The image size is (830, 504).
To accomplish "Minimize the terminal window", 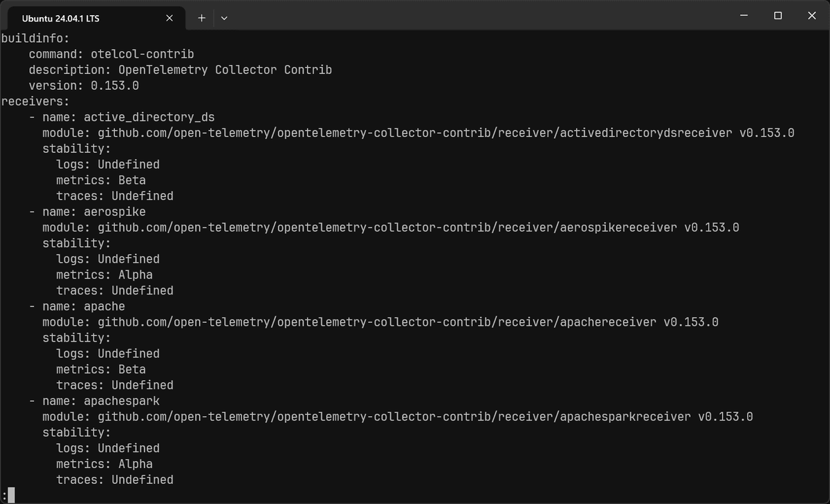I will (744, 15).
